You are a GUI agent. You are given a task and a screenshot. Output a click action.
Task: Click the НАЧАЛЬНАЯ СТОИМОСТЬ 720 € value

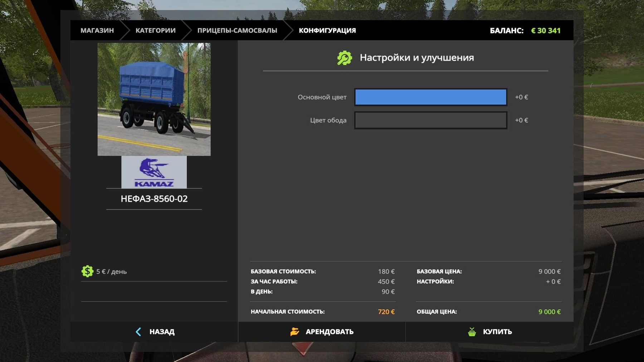coord(386,312)
